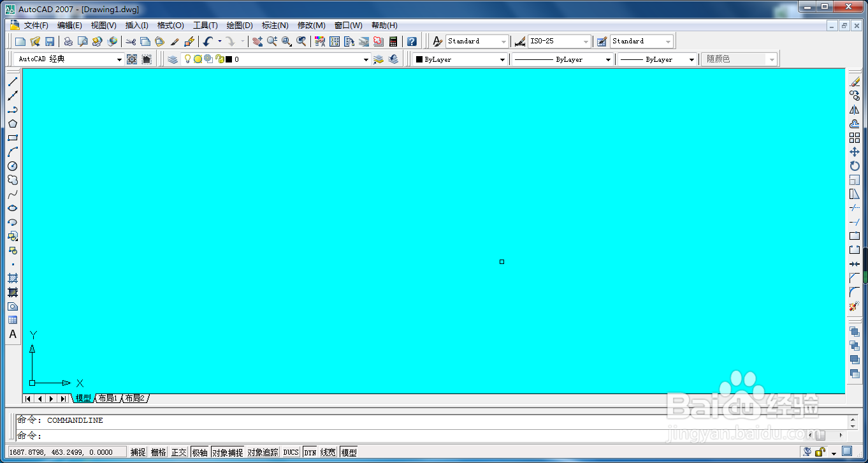
Task: Open the 修改(M) menu
Action: tap(312, 26)
